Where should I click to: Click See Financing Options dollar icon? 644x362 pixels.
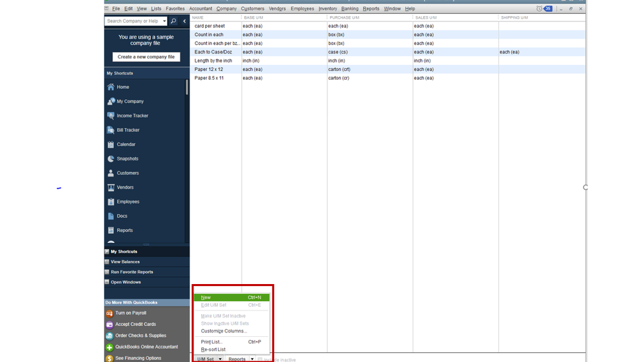click(109, 358)
